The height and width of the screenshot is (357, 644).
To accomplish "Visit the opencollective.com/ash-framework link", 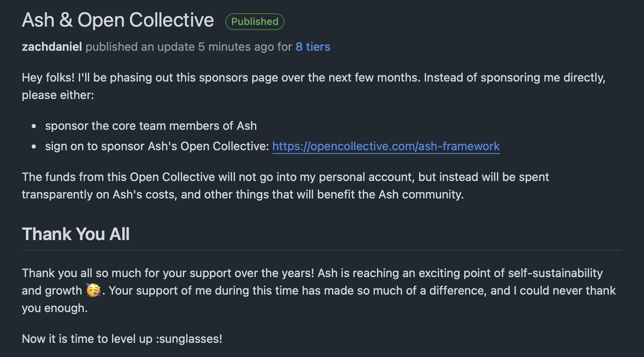I will 386,146.
